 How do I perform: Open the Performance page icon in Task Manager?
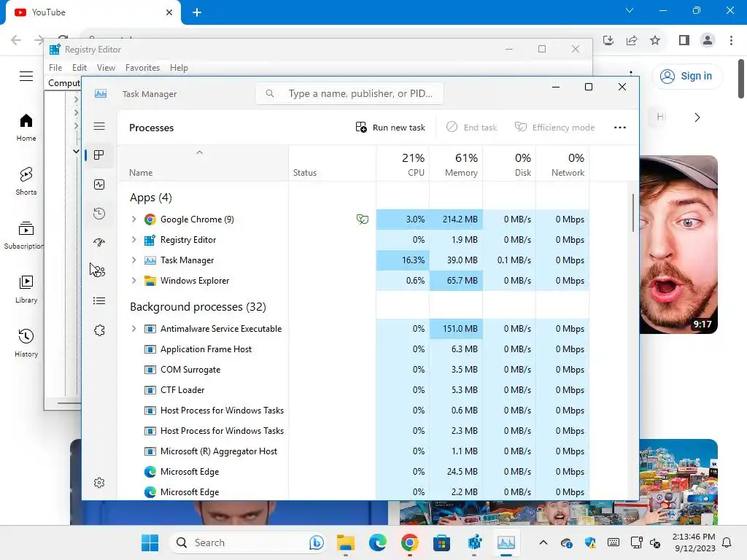coord(99,184)
